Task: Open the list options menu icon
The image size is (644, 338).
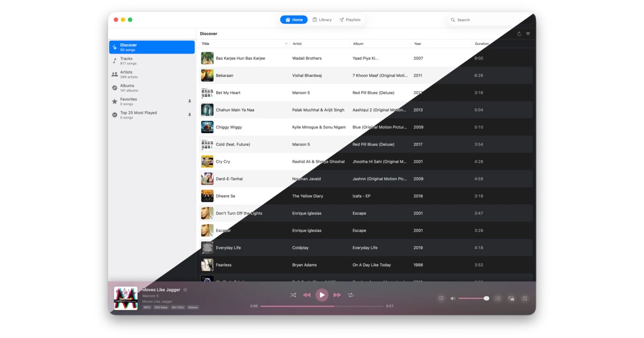Action: 528,34
